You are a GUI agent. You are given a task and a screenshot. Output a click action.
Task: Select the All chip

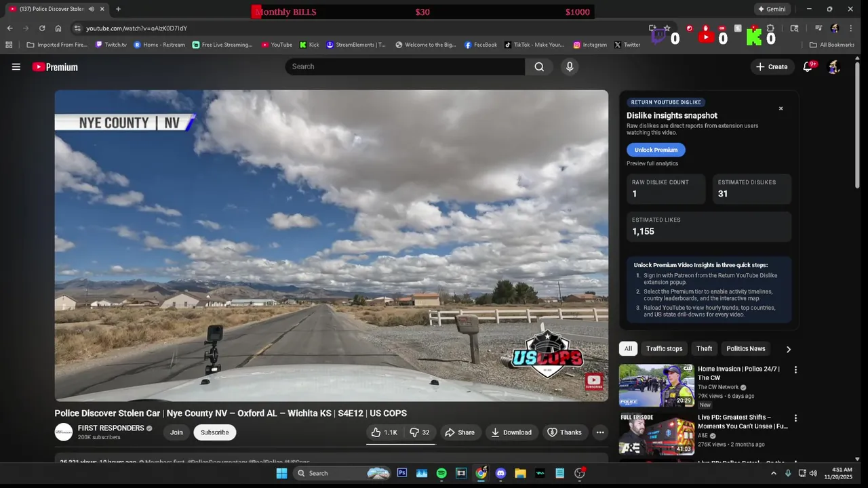click(628, 349)
